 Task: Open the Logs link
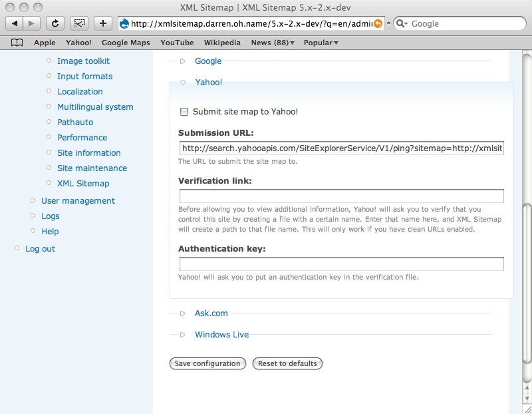(x=51, y=216)
